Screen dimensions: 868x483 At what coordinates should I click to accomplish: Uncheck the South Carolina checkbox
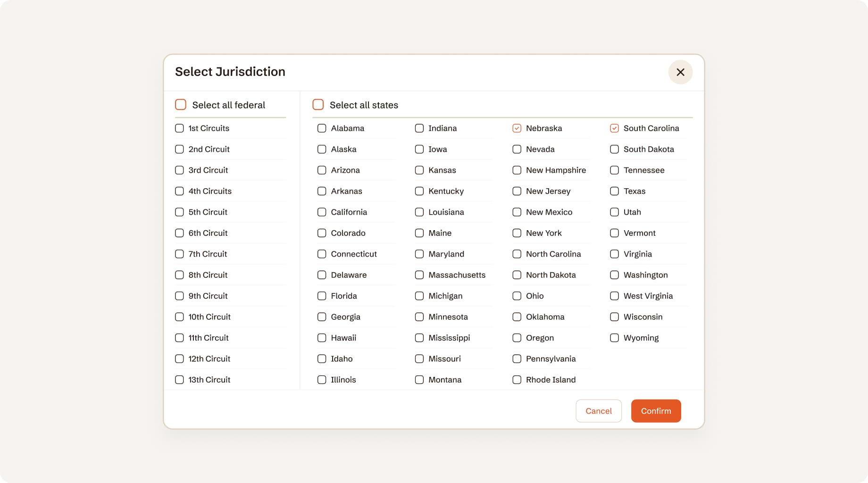[x=614, y=128]
